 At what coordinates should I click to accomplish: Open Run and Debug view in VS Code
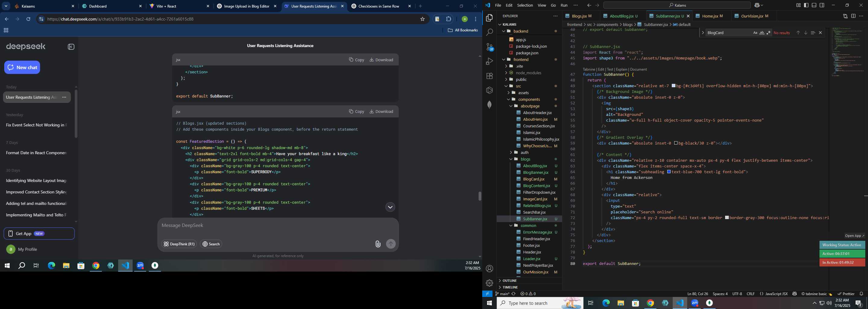489,61
